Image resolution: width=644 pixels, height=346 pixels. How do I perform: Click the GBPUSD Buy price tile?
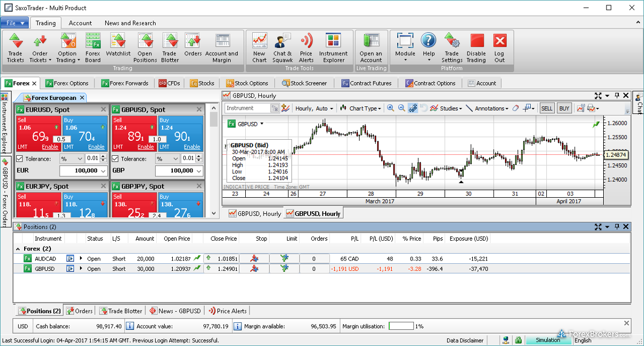pyautogui.click(x=180, y=133)
